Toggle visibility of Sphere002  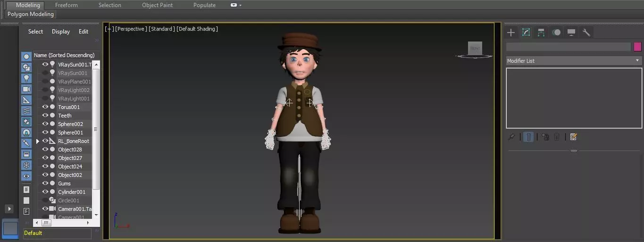pos(45,124)
